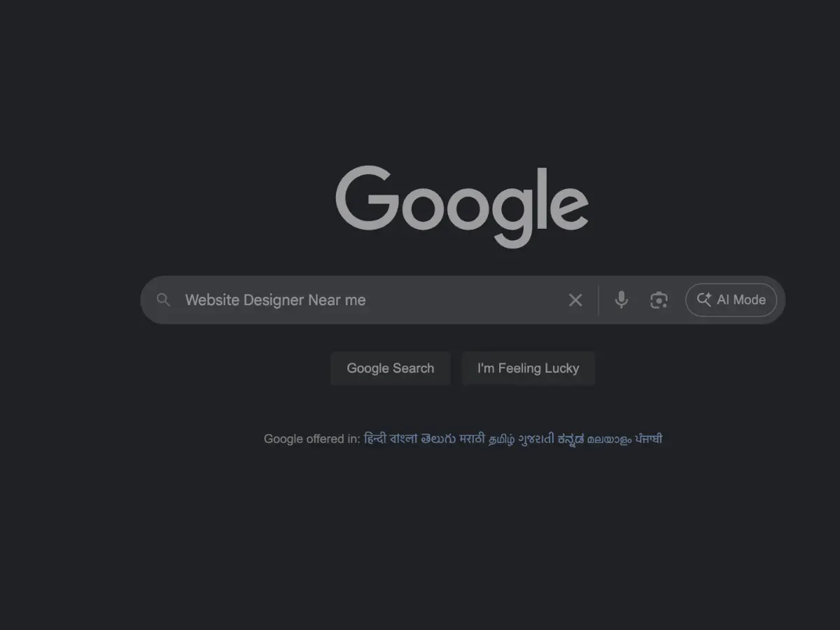This screenshot has height=630, width=840.
Task: Click the sparkle search icon in AI Mode
Action: tap(703, 300)
